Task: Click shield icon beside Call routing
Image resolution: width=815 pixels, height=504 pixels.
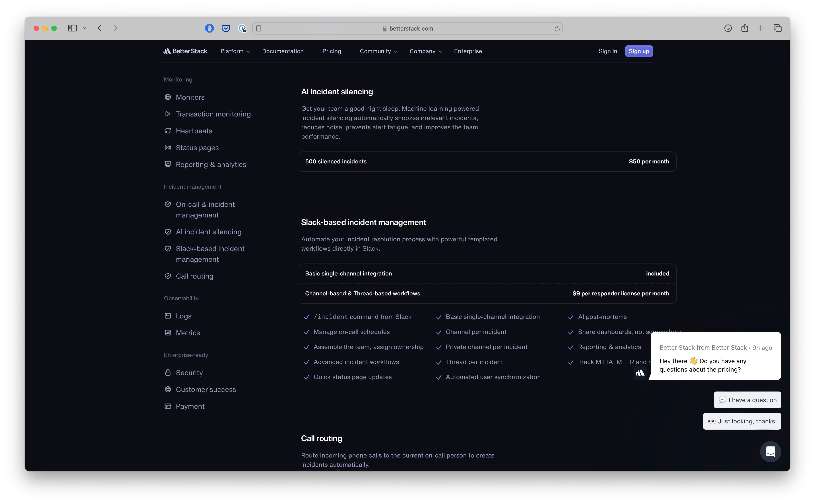Action: pos(168,276)
